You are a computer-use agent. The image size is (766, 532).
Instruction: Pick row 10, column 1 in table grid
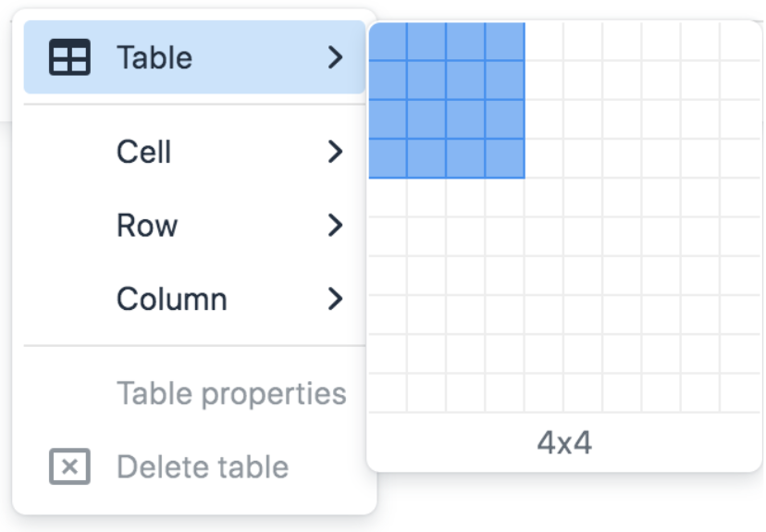tap(388, 393)
